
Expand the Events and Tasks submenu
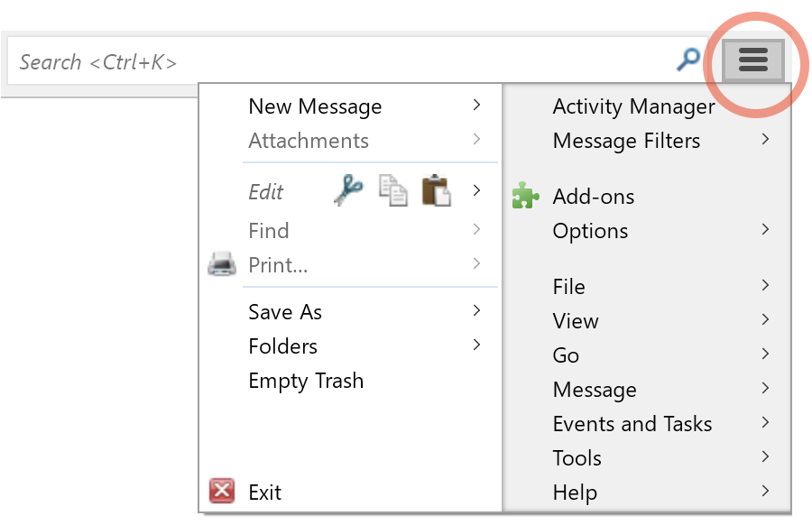click(x=765, y=422)
